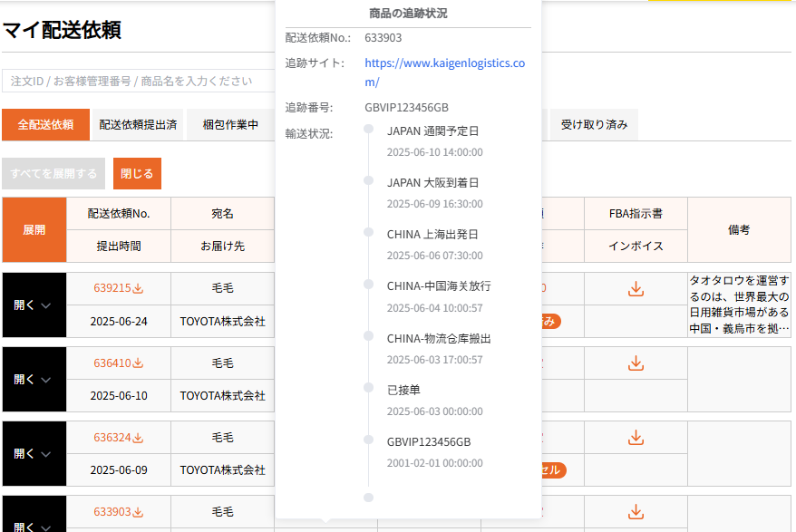The width and height of the screenshot is (796, 532).
Task: Download FBA instruction for the 2025-06-09 row
Action: (x=636, y=437)
